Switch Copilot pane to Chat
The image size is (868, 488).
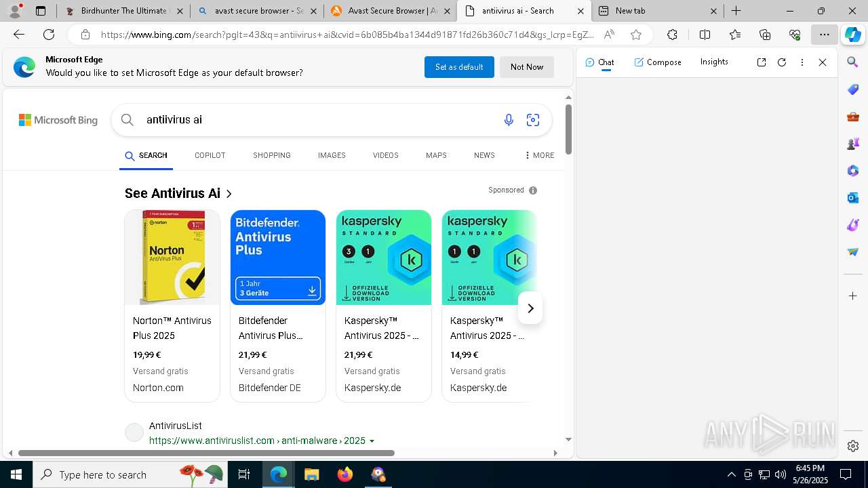(x=599, y=62)
